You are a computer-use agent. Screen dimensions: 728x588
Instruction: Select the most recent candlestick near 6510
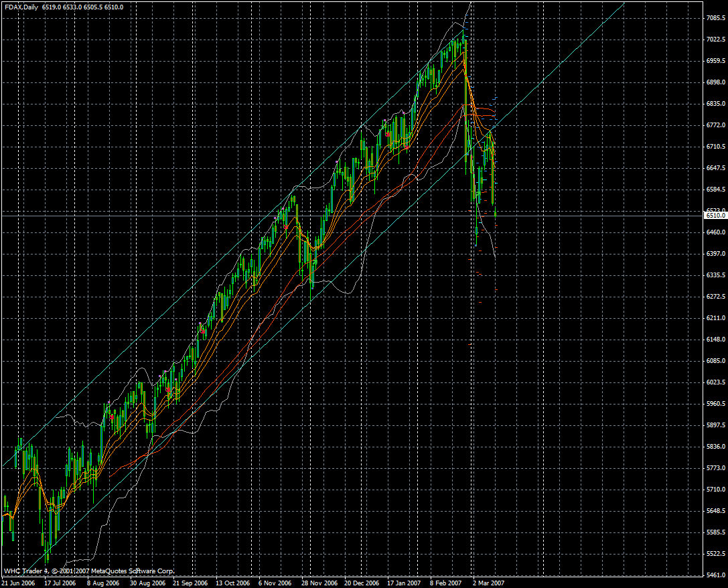point(496,213)
